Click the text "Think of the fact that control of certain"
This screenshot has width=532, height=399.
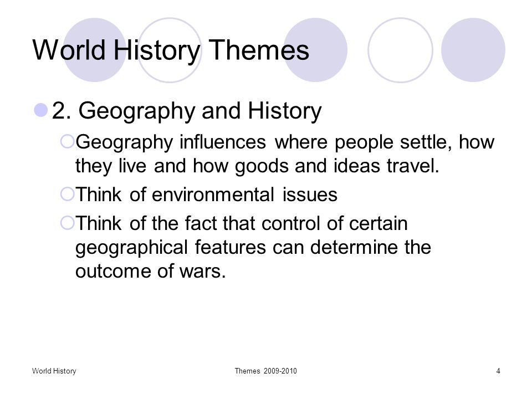(x=241, y=223)
